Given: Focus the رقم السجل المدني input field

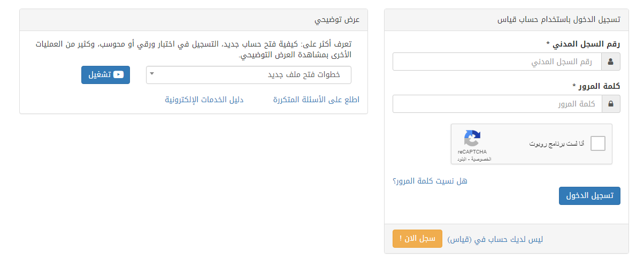Looking at the screenshot, I should pyautogui.click(x=497, y=62).
